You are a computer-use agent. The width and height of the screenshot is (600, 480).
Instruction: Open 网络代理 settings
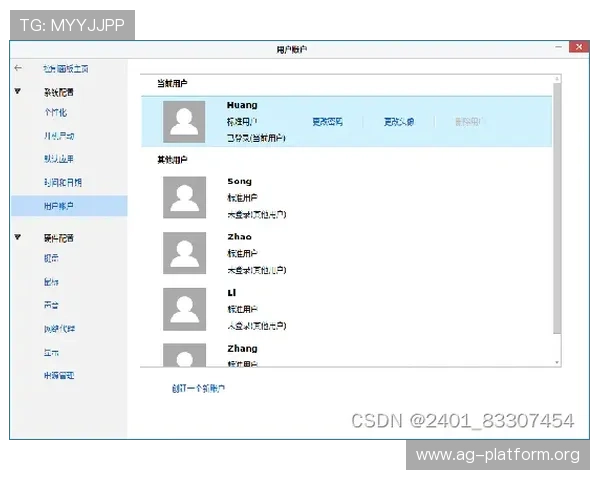[x=59, y=329]
